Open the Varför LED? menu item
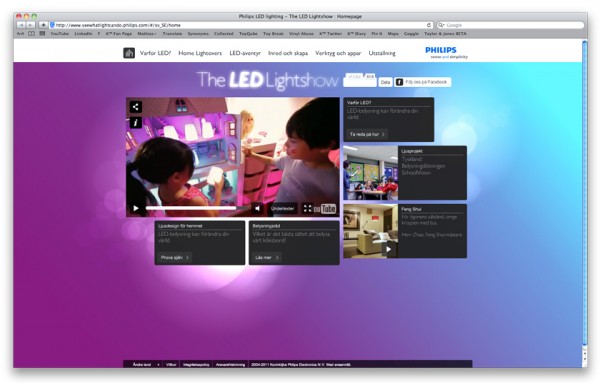Viewport: 600px width, 383px height. coord(155,53)
